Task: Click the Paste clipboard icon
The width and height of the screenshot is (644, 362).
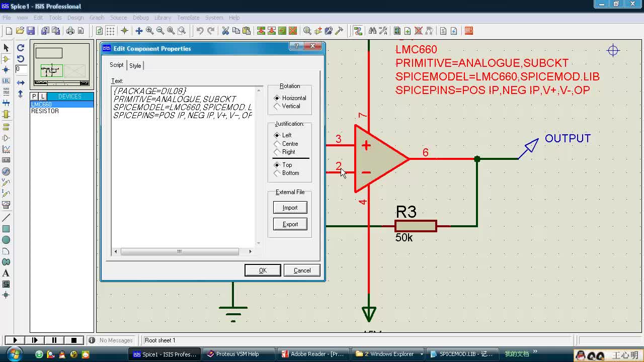Action: coord(247,31)
